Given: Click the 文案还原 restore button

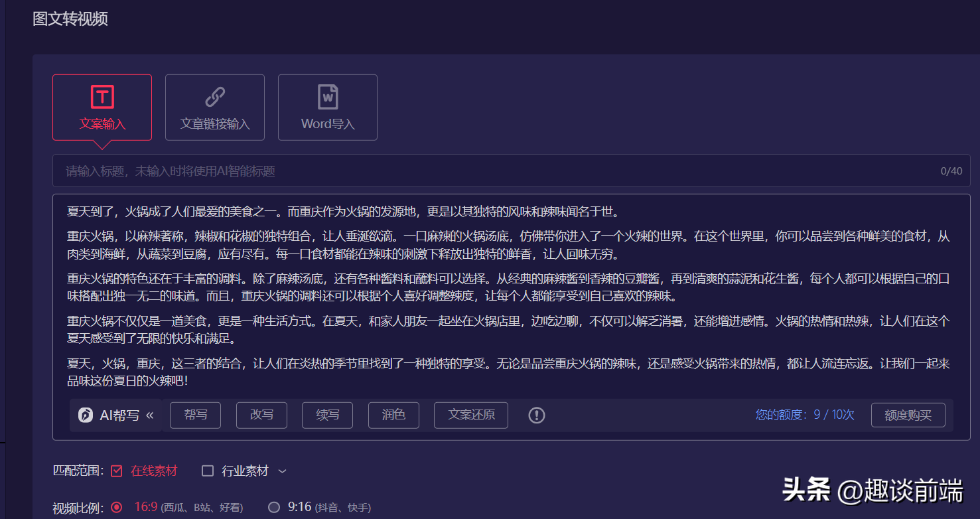Looking at the screenshot, I should (471, 415).
